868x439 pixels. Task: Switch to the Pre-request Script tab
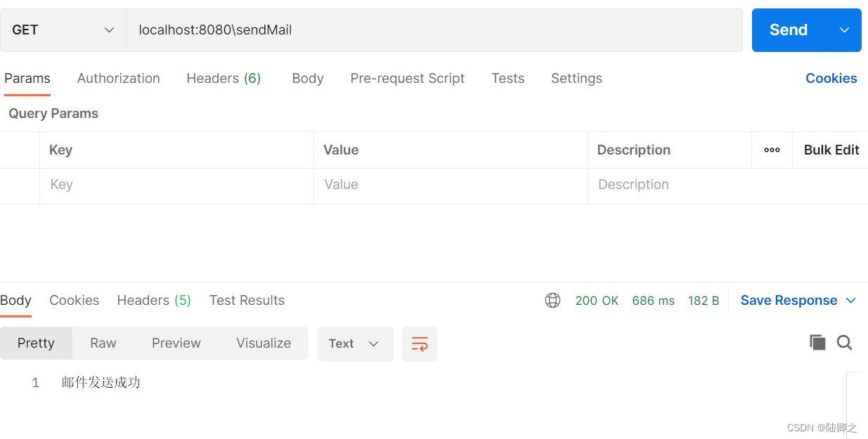[x=407, y=78]
